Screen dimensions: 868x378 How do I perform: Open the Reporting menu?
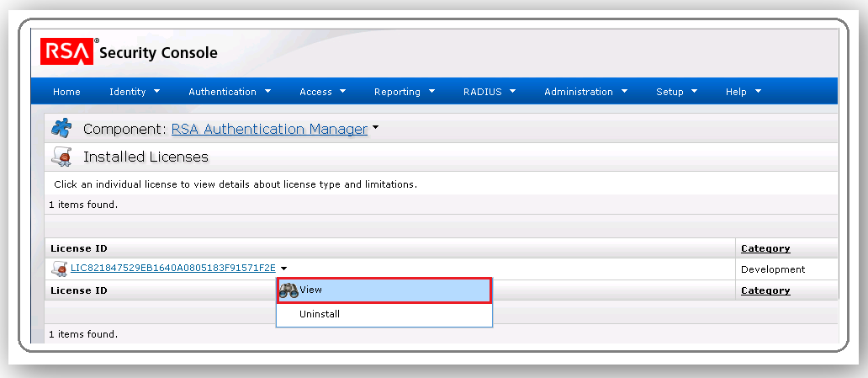point(405,92)
